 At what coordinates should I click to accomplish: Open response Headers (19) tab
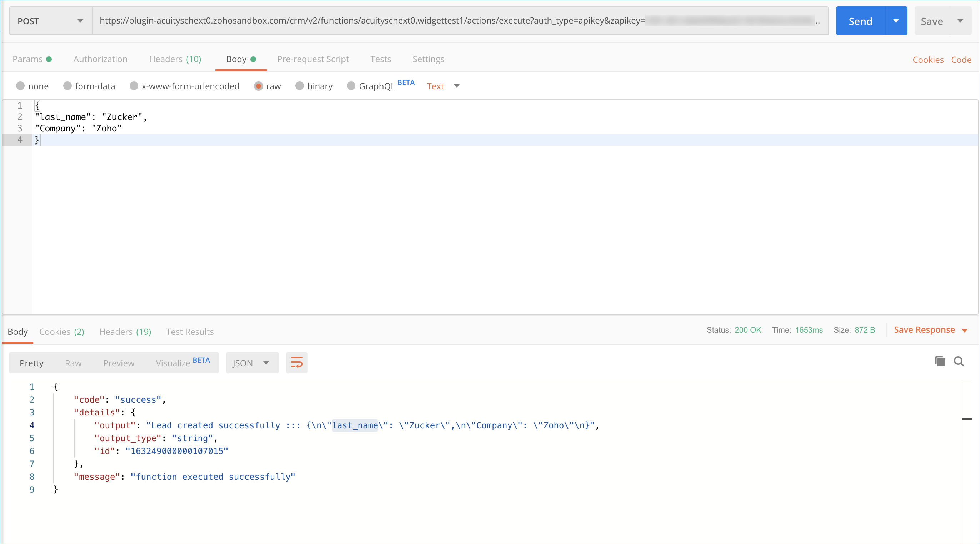click(x=125, y=332)
